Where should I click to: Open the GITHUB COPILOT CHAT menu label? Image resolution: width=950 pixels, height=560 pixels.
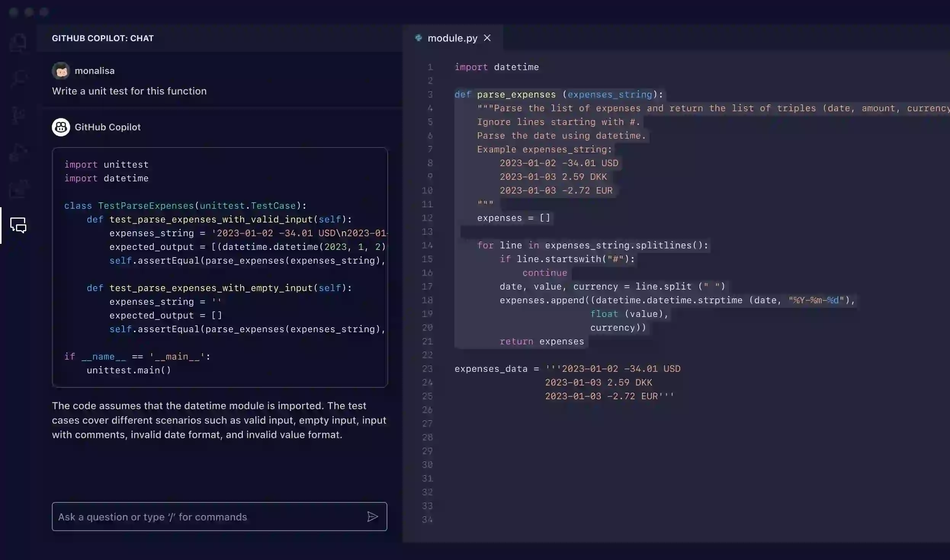[x=103, y=38]
